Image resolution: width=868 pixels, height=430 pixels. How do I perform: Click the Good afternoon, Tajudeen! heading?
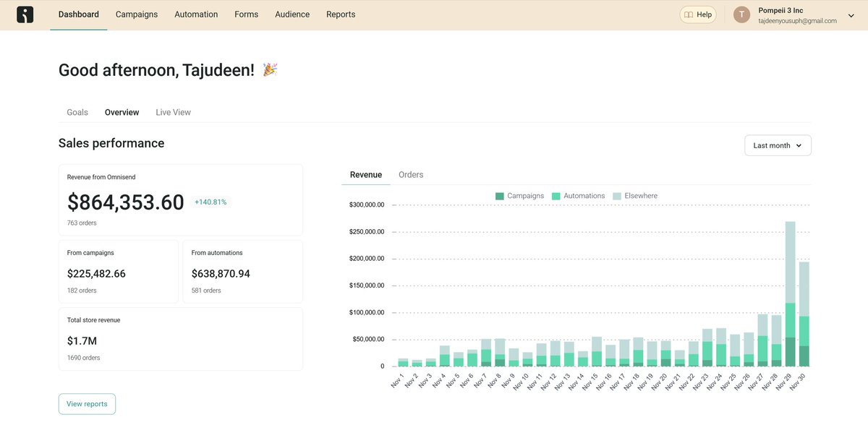pos(156,70)
